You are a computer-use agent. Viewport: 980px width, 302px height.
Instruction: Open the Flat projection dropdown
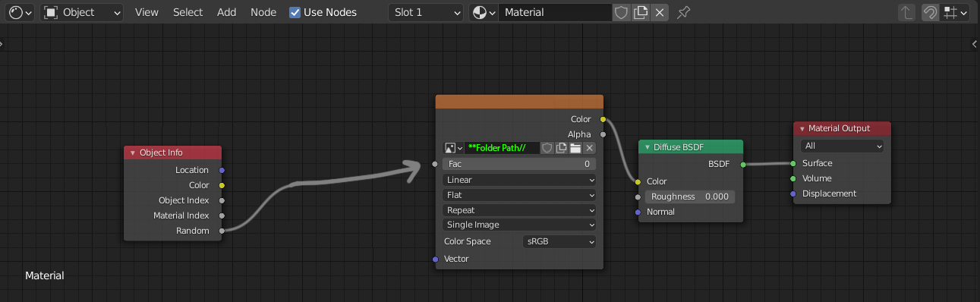519,195
